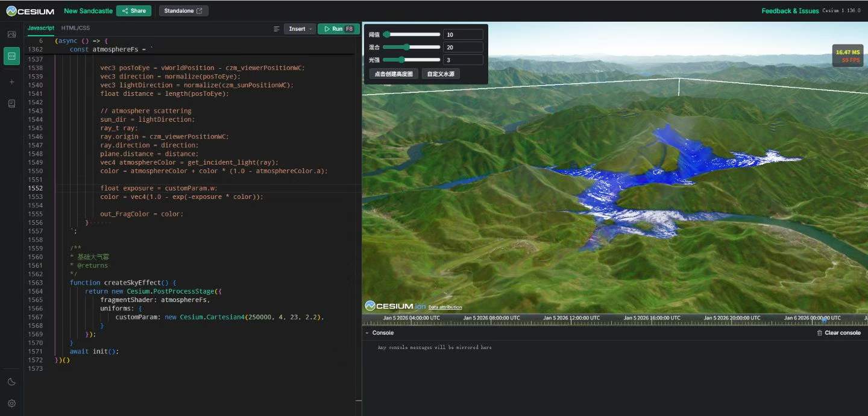Image resolution: width=868 pixels, height=416 pixels.
Task: Select the Javascript tab
Action: (x=40, y=28)
